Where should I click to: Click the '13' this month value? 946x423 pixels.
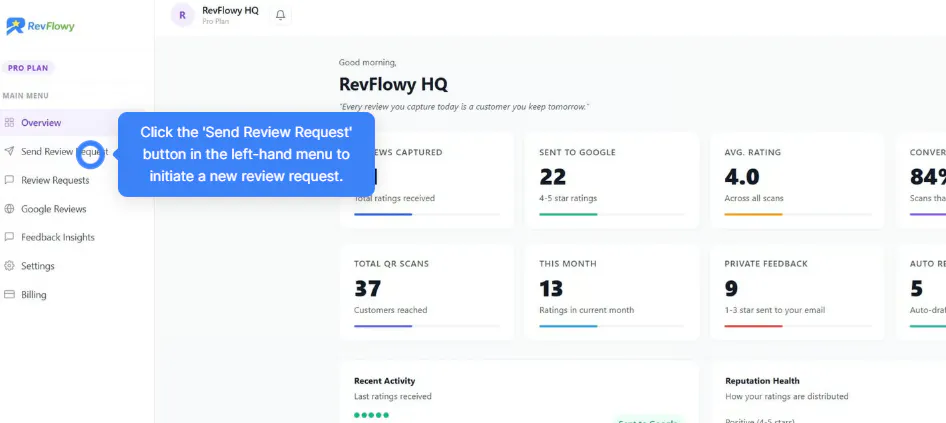551,288
